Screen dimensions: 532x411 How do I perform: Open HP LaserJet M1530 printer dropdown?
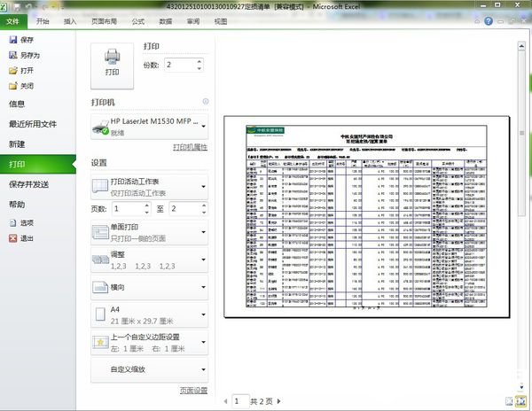click(x=150, y=127)
